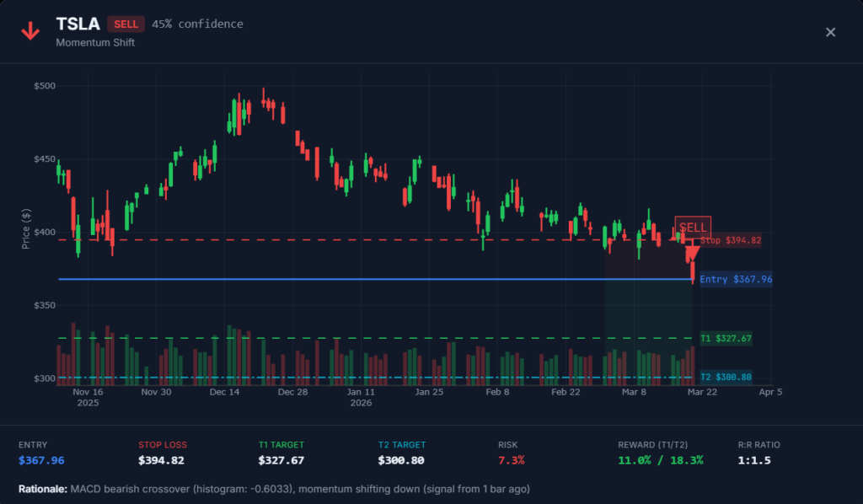Click the red down-arrow signal icon
The image size is (863, 504).
30,31
